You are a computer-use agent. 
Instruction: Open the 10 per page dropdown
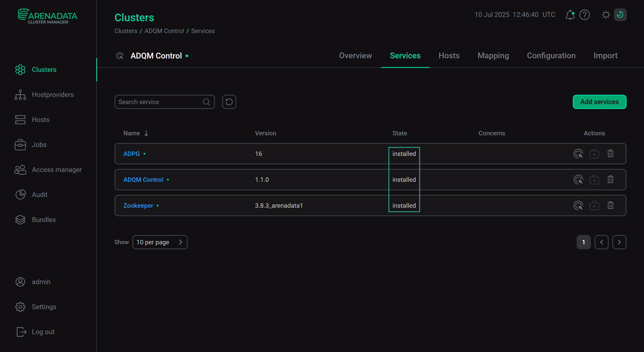pos(160,242)
